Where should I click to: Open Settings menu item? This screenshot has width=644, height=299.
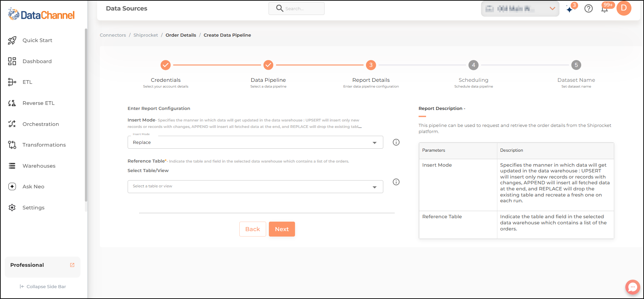tap(33, 208)
